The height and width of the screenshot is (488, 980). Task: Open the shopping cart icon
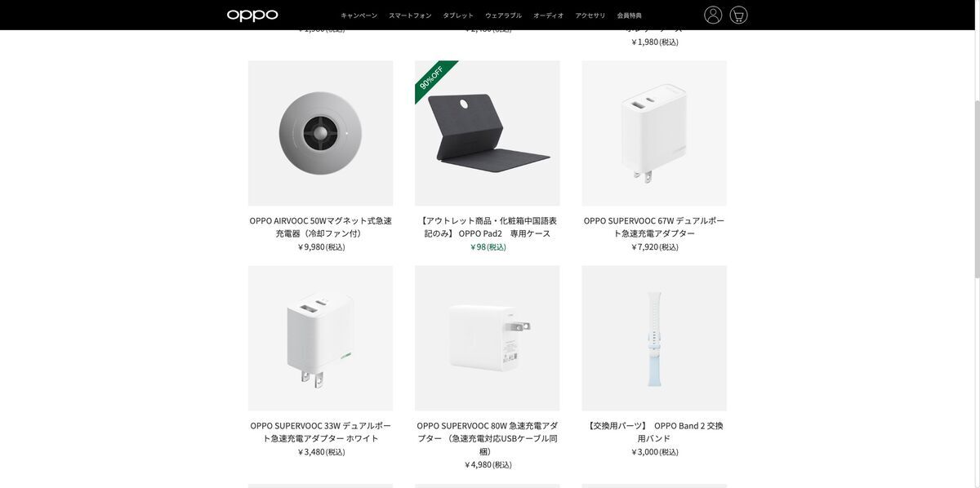[x=738, y=15]
